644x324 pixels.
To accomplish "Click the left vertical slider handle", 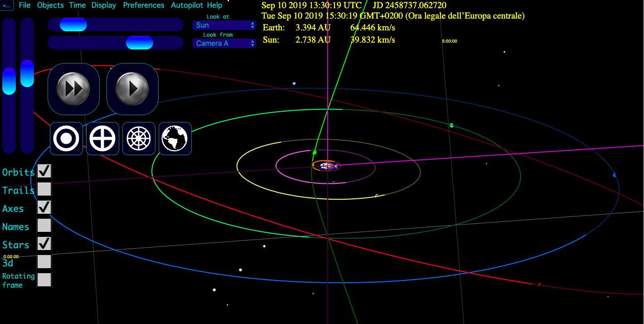I will pos(9,81).
